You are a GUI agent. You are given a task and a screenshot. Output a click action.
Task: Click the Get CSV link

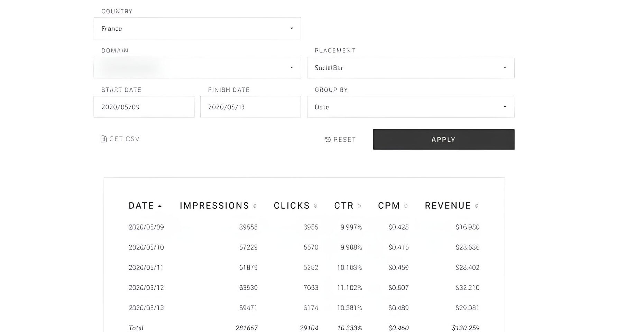tap(124, 139)
